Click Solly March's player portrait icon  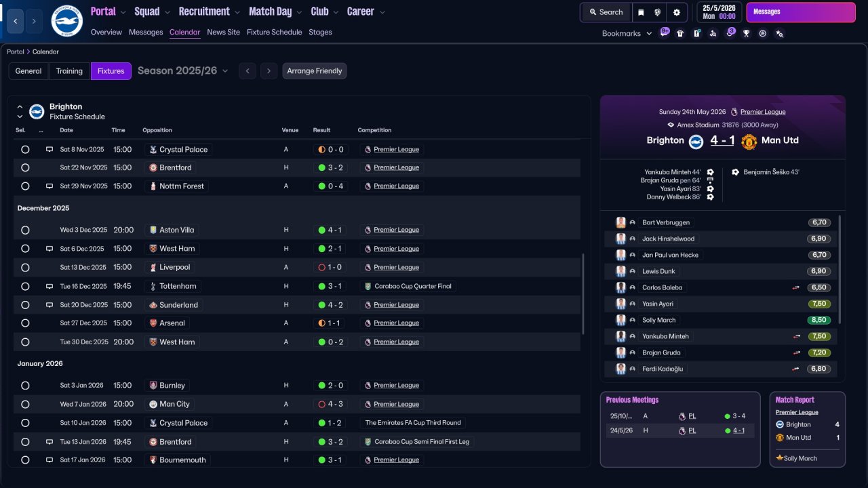click(620, 320)
